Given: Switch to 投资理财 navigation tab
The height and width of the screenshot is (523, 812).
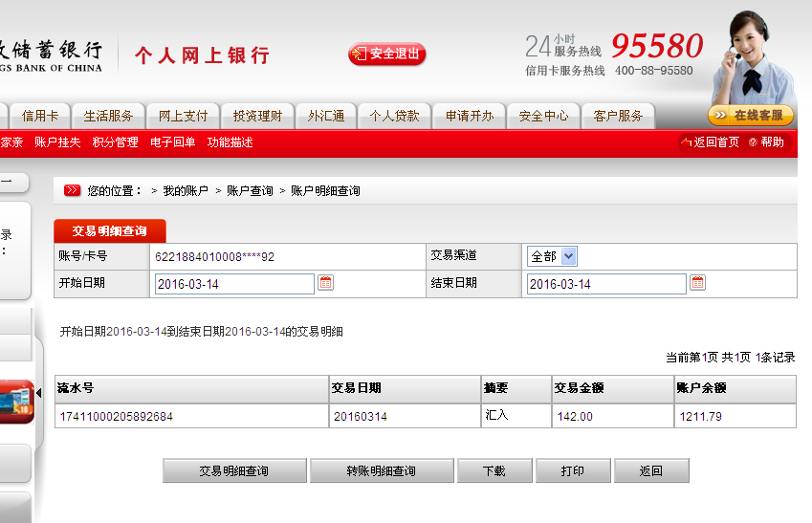Looking at the screenshot, I should point(257,116).
